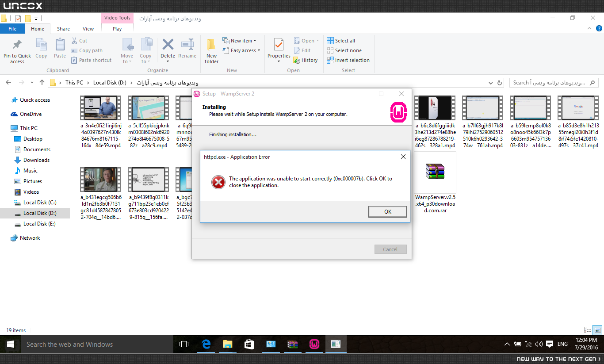
Task: Expand the address bar history dropdown
Action: click(x=490, y=83)
